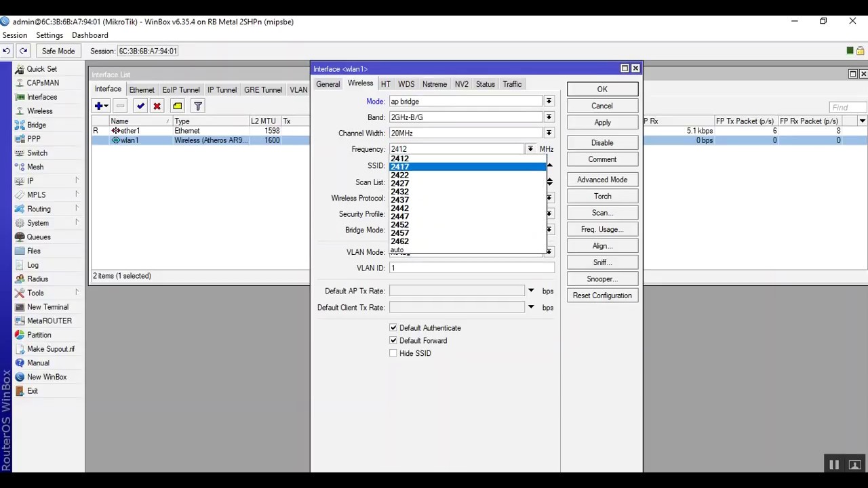Click the yellow comment icon in Interface List

(x=177, y=106)
